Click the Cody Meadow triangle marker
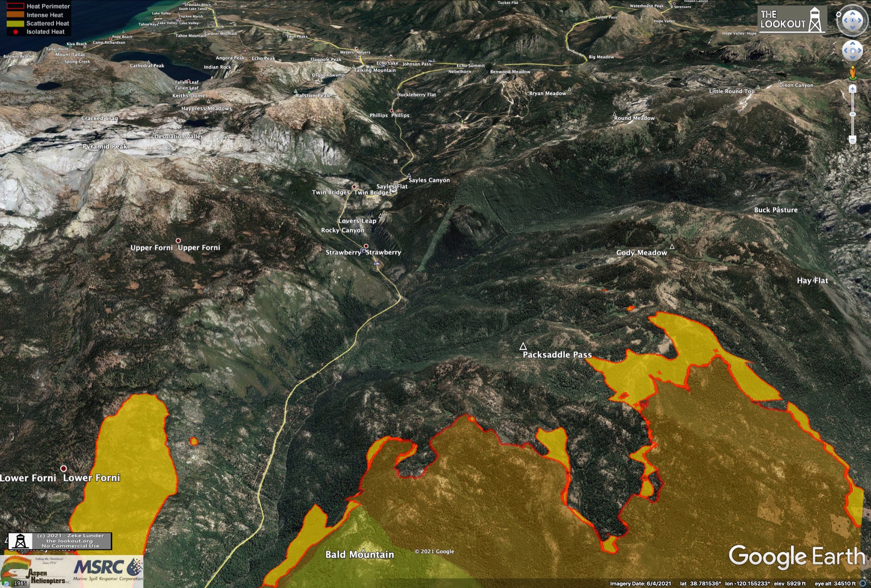Screen dimensions: 871x588 tap(672, 247)
